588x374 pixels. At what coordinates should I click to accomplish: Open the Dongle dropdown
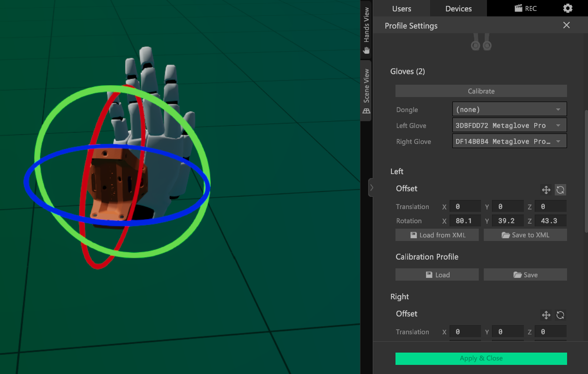click(x=509, y=109)
